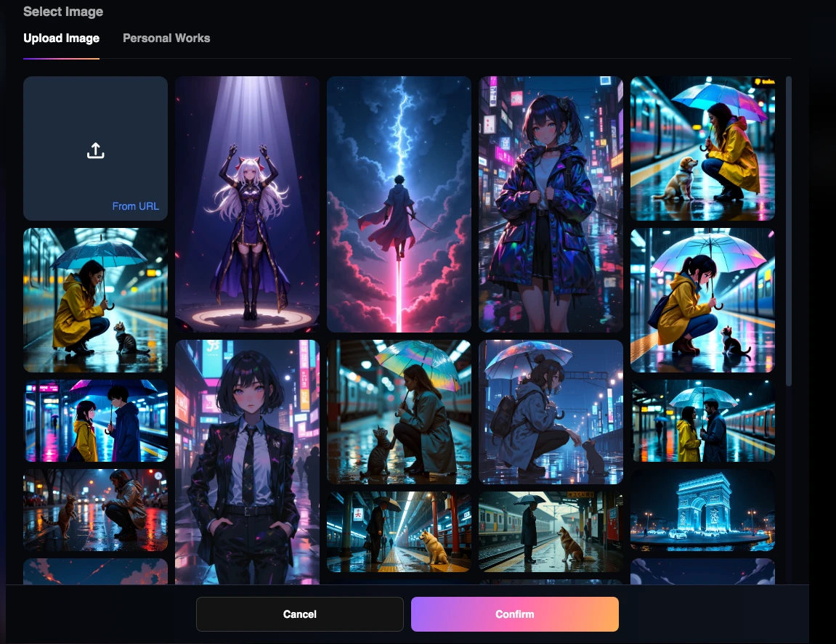Viewport: 836px width, 644px height.
Task: Select woman in teal coat petting cat image
Action: 399,412
